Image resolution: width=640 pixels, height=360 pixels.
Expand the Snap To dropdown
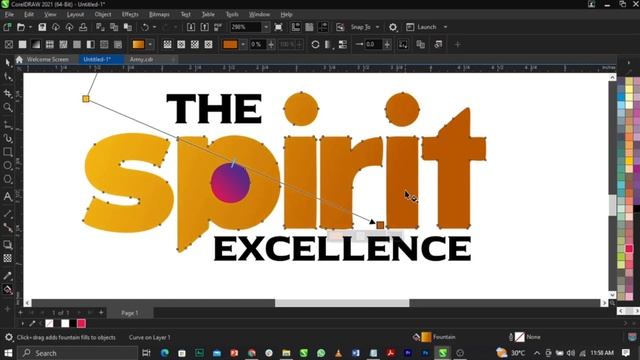[x=378, y=27]
